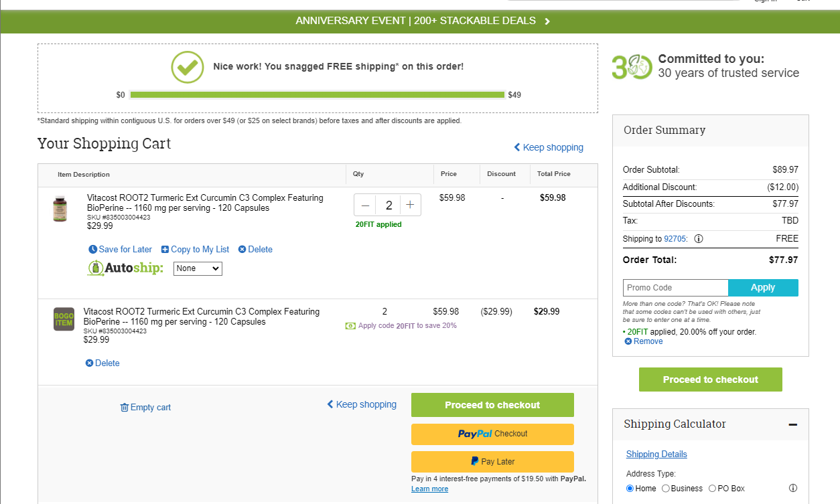Click the quantity field showing 2

coord(388,205)
